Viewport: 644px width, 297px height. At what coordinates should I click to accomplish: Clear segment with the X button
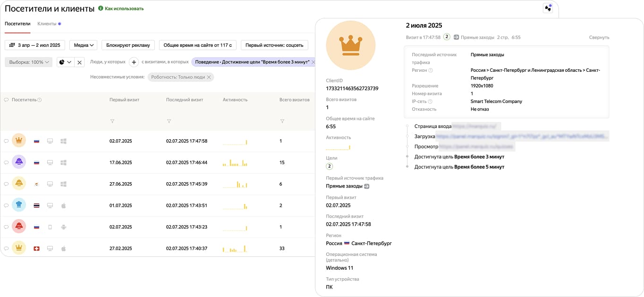(80, 62)
